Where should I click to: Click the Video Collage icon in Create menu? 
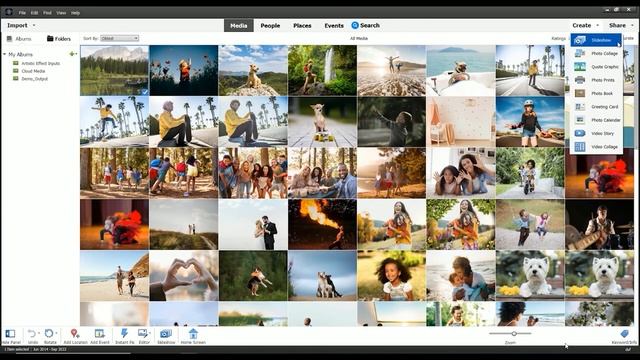pyautogui.click(x=580, y=147)
